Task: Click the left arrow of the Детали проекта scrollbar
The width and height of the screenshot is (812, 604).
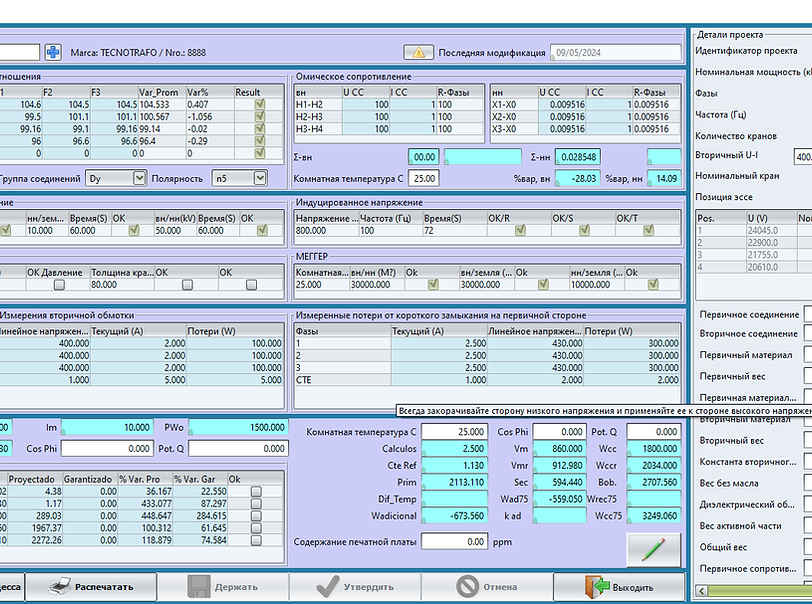Action: click(702, 591)
